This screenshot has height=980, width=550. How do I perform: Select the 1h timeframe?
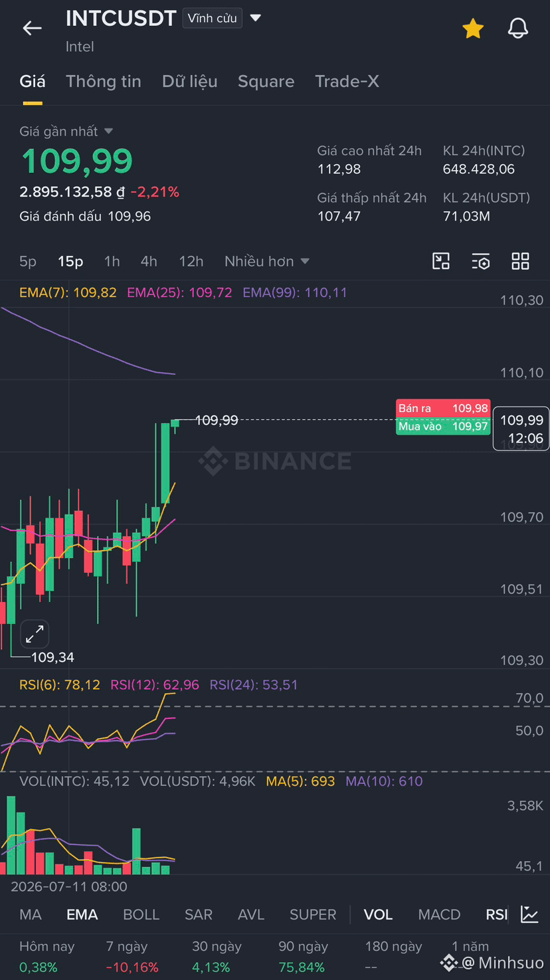112,261
